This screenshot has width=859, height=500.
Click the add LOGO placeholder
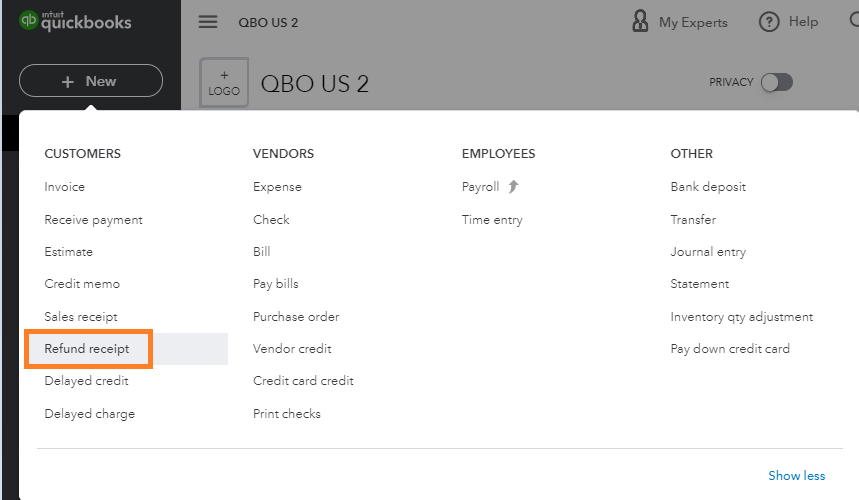tap(224, 83)
